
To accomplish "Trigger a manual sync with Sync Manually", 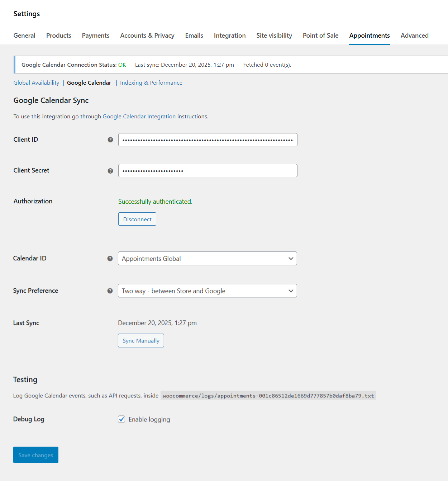I will click(x=141, y=340).
